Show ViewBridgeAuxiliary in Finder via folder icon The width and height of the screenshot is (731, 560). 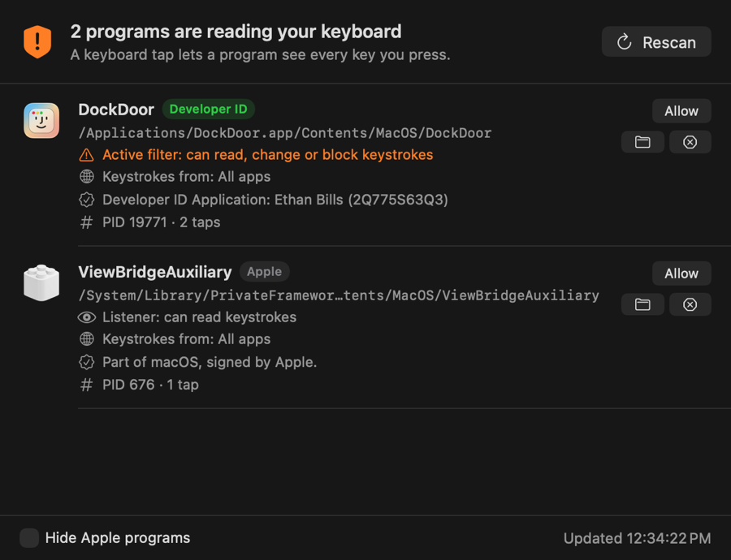(642, 304)
